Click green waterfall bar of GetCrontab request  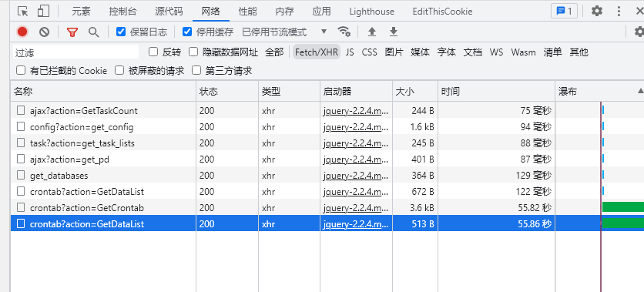[x=622, y=207]
